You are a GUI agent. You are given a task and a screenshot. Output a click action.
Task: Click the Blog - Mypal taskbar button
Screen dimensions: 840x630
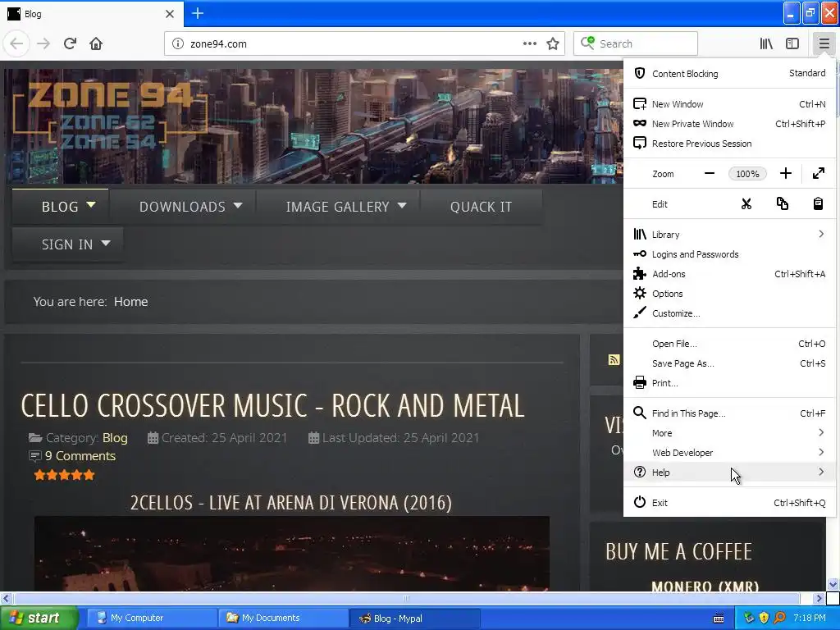pyautogui.click(x=414, y=618)
